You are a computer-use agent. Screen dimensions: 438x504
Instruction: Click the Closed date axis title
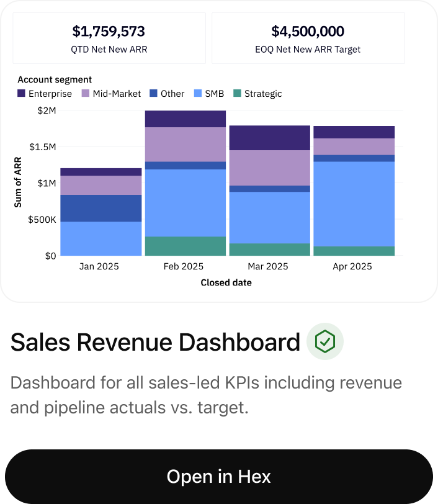226,282
